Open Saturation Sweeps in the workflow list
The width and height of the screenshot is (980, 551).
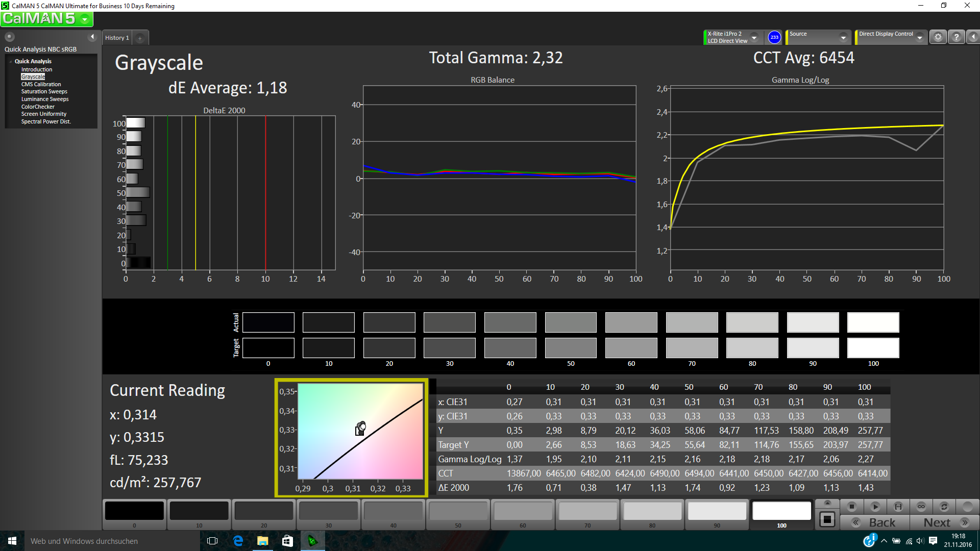(x=44, y=92)
